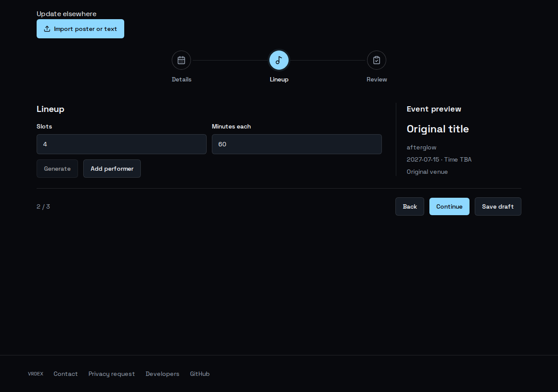Image resolution: width=558 pixels, height=392 pixels.
Task: Open the Details calendar step icon
Action: 181,60
